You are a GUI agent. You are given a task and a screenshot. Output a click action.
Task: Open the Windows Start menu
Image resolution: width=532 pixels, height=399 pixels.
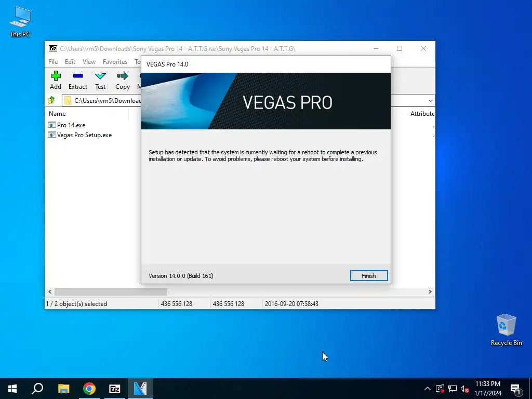[x=12, y=389]
